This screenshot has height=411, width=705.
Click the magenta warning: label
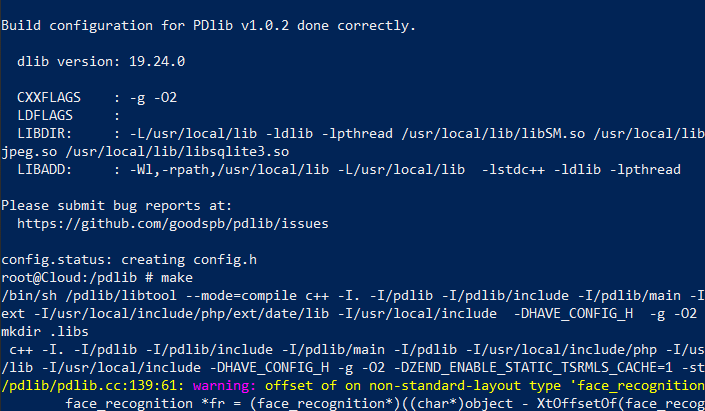(x=224, y=385)
